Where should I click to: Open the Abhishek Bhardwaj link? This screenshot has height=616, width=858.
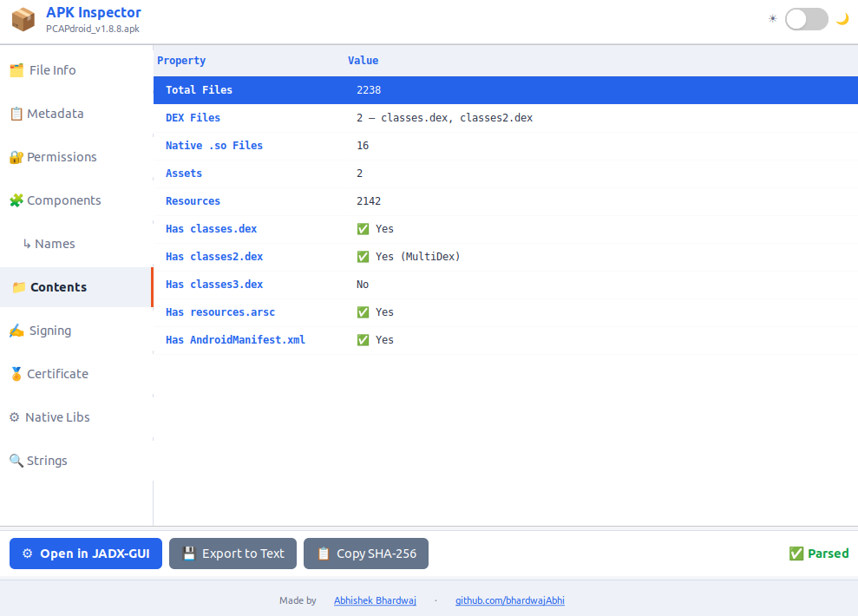pos(375,600)
